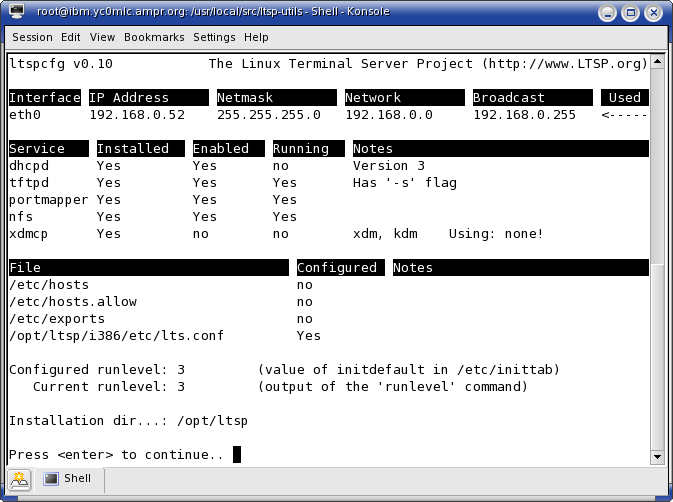Click the /opt/ltsp/i386/etc/lts.conf file entry
This screenshot has height=502, width=673.
(116, 336)
